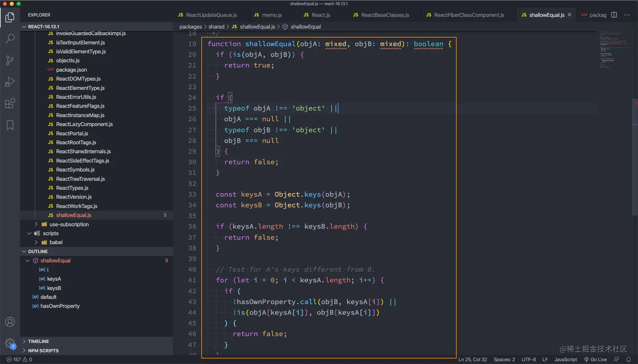Open the Search view in the activity bar
This screenshot has width=638, height=364.
coord(10,39)
